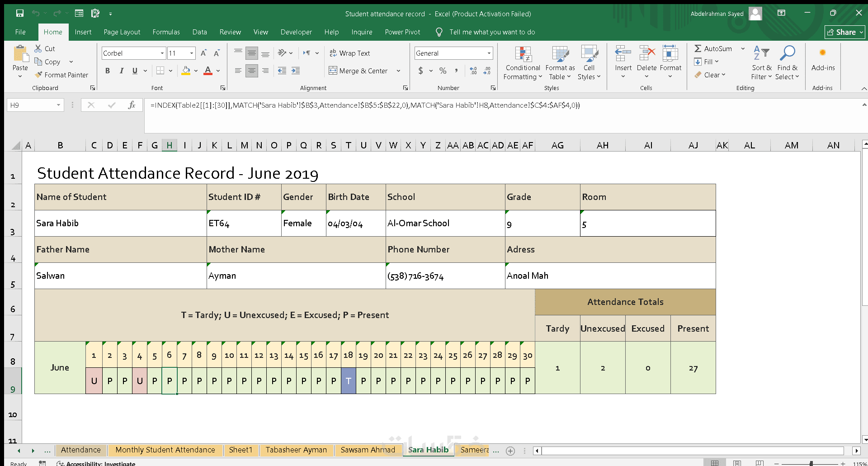Click the Increase Indent icon
The width and height of the screenshot is (868, 466).
point(296,71)
